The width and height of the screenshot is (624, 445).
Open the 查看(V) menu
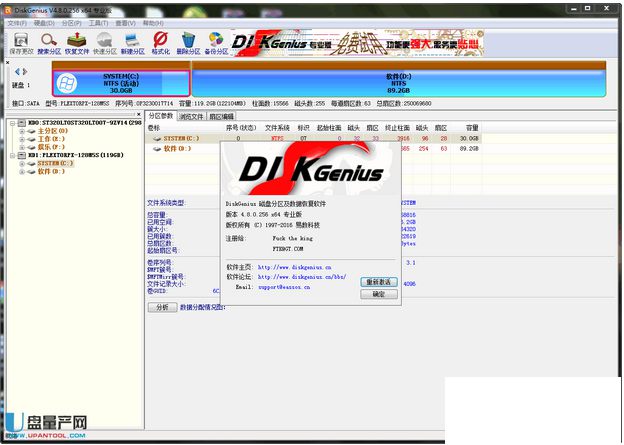(125, 23)
